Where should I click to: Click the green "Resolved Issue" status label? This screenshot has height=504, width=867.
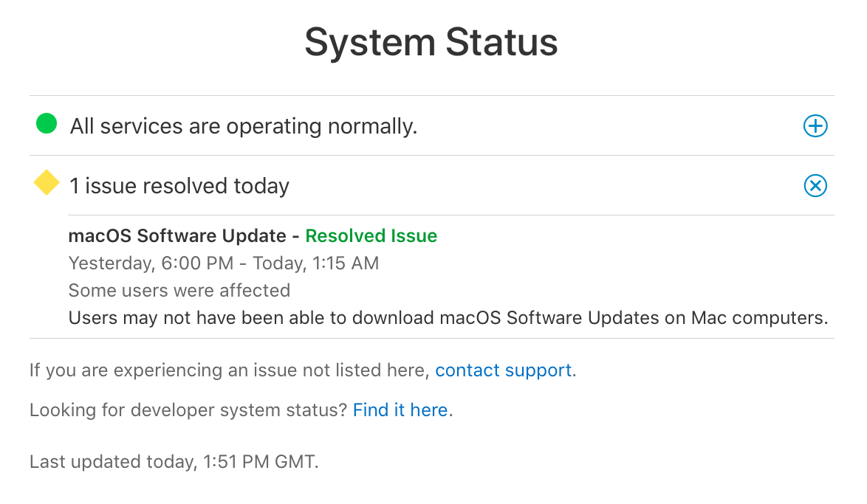[x=371, y=236]
